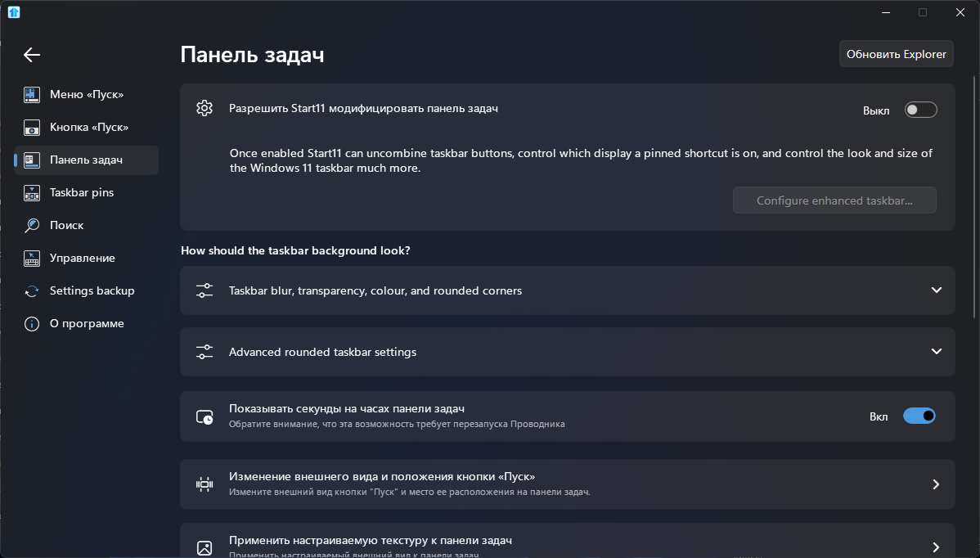The height and width of the screenshot is (558, 980).
Task: Disable Показывать секунды на часах
Action: (x=919, y=416)
